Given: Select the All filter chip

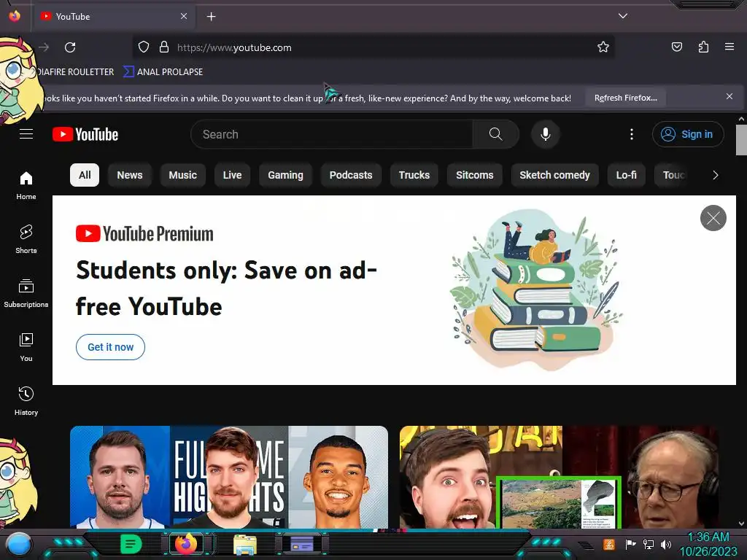Looking at the screenshot, I should [85, 175].
